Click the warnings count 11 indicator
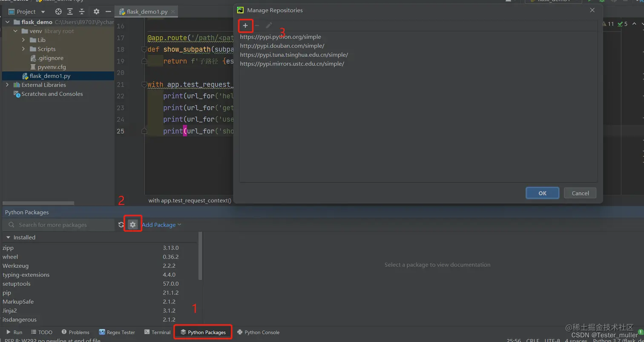The height and width of the screenshot is (342, 644). [608, 24]
